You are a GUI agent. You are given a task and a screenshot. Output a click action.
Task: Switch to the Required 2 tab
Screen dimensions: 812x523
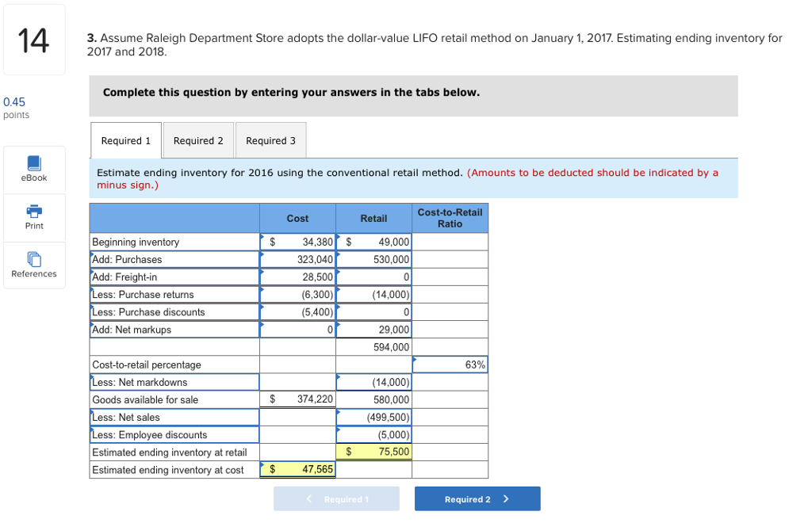tap(198, 141)
